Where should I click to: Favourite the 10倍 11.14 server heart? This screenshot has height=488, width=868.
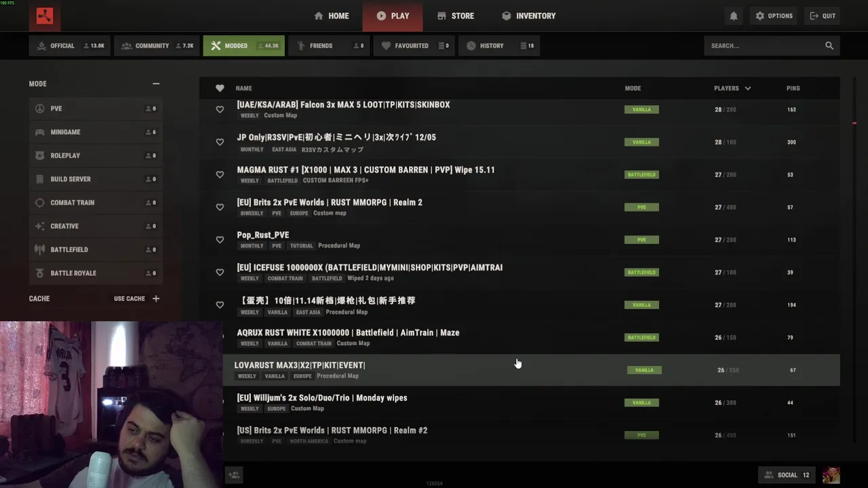(x=220, y=304)
